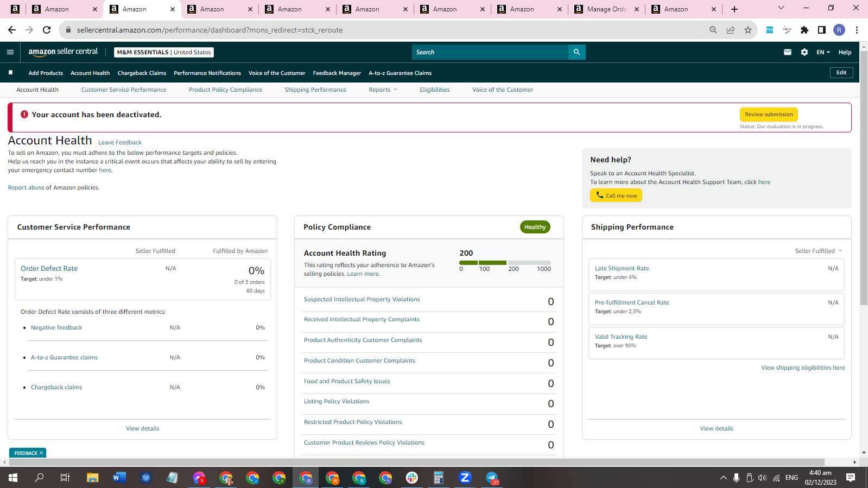Image resolution: width=868 pixels, height=488 pixels.
Task: Go back using browser back arrow
Action: pyautogui.click(x=12, y=30)
